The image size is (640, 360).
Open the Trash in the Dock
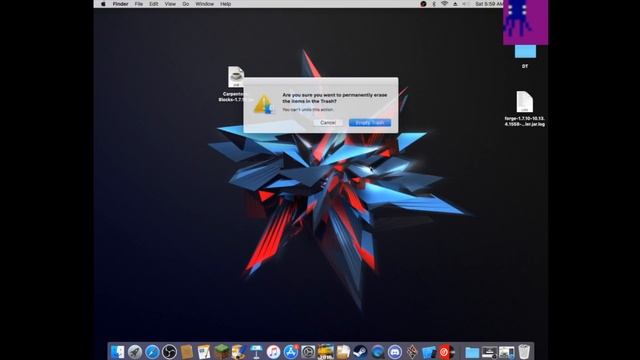pos(524,351)
